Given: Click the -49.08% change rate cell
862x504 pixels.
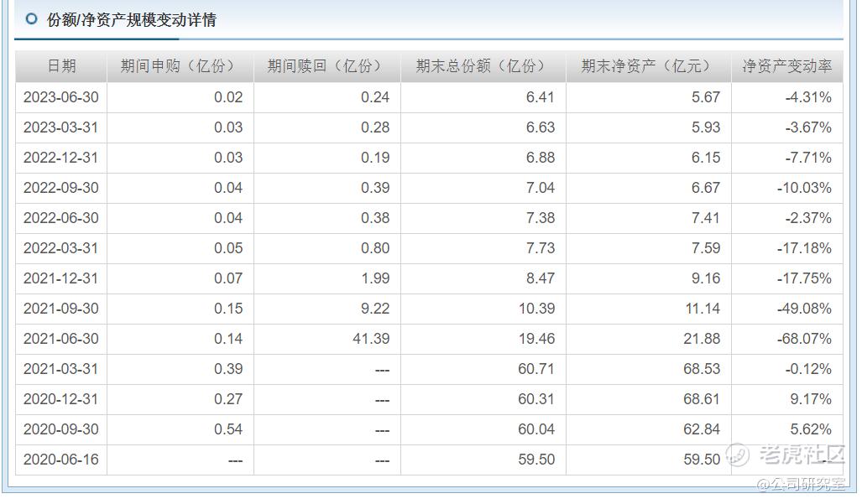Looking at the screenshot, I should click(786, 309).
